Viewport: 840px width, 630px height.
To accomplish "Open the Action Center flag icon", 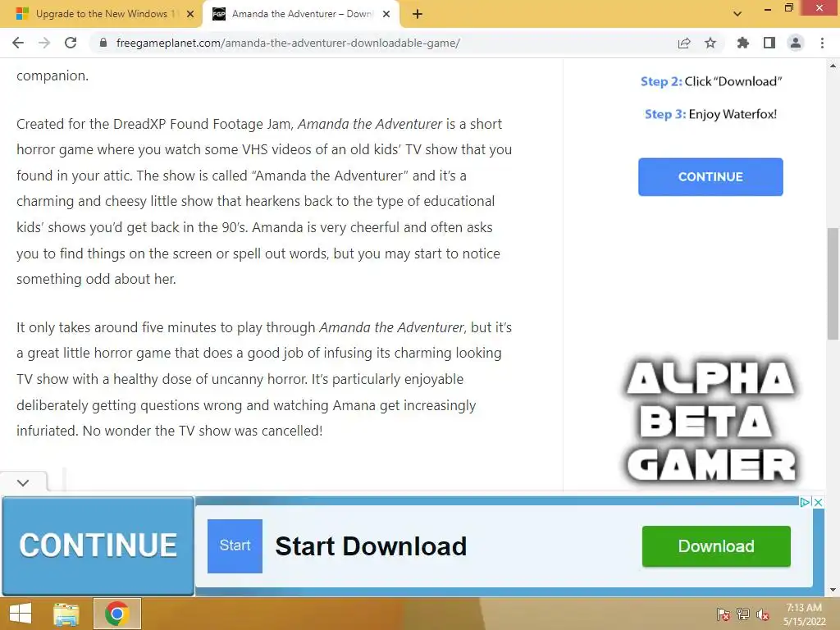I will (x=723, y=614).
